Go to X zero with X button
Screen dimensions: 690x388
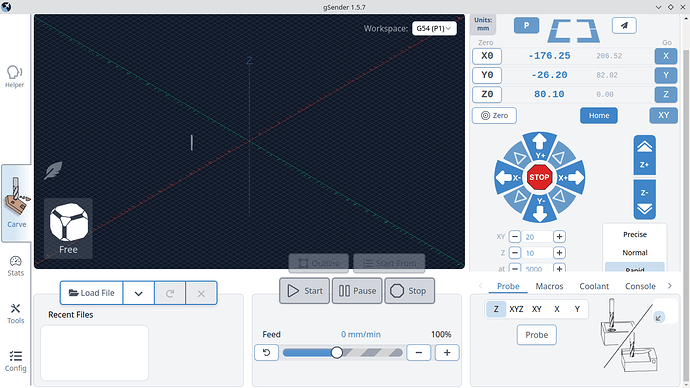click(x=666, y=56)
